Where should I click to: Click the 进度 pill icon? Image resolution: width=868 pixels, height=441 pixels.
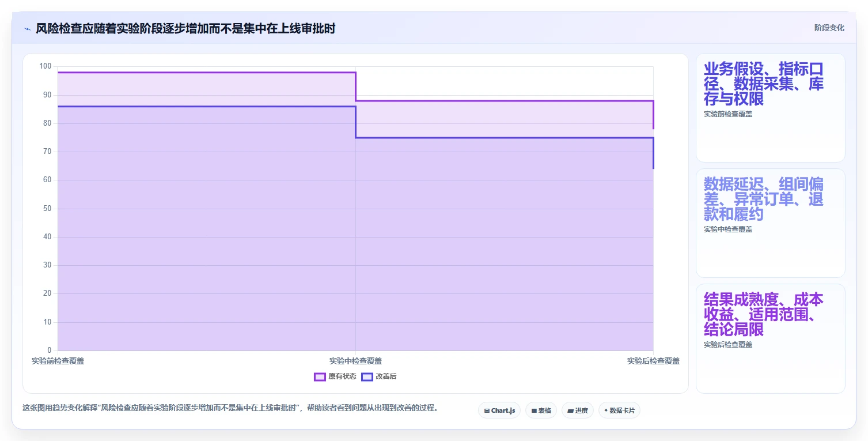(x=570, y=411)
